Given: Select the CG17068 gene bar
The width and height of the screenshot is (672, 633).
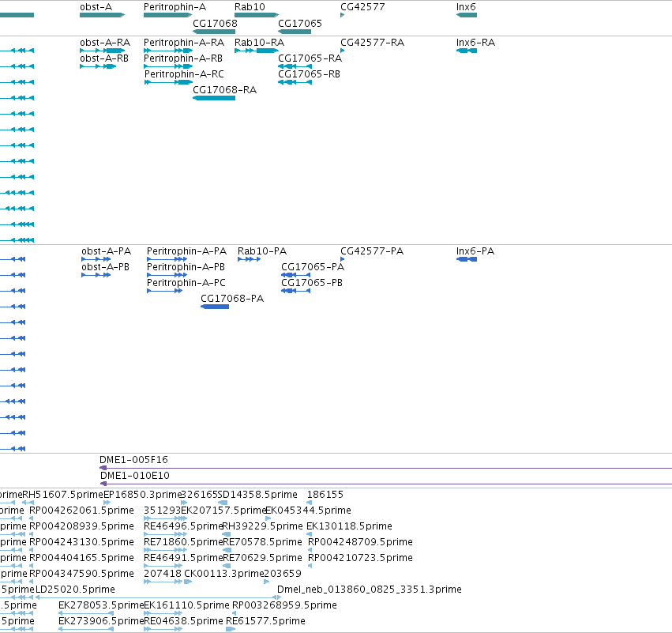Looking at the screenshot, I should click(214, 32).
